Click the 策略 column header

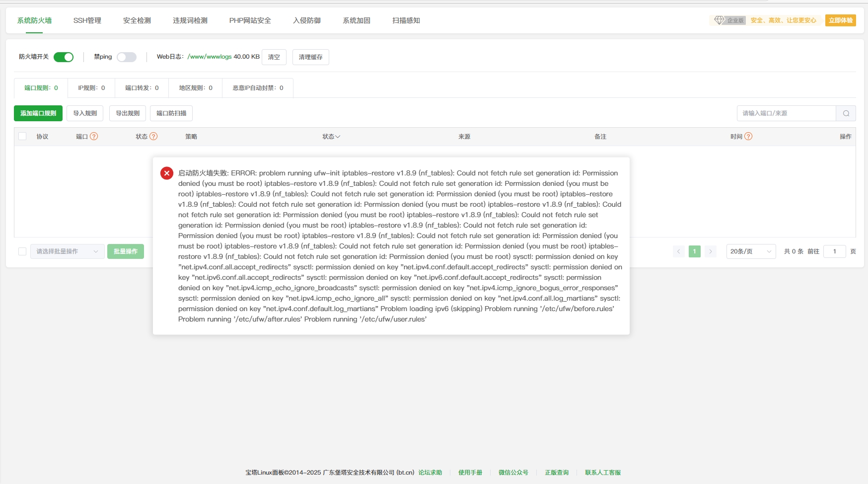[x=191, y=137]
